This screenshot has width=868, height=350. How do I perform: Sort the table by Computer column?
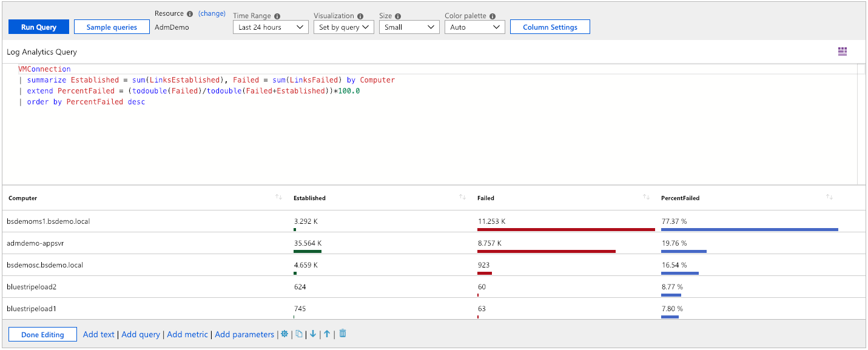279,198
